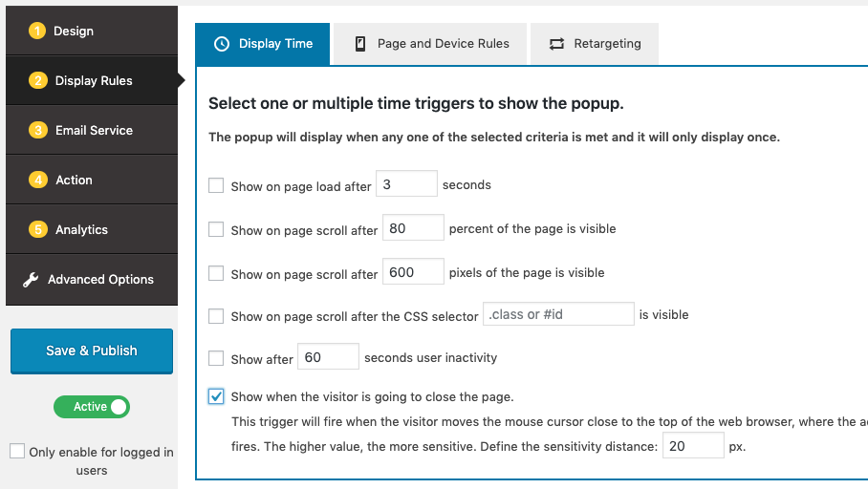Open the Analytics section in sidebar

[x=81, y=230]
